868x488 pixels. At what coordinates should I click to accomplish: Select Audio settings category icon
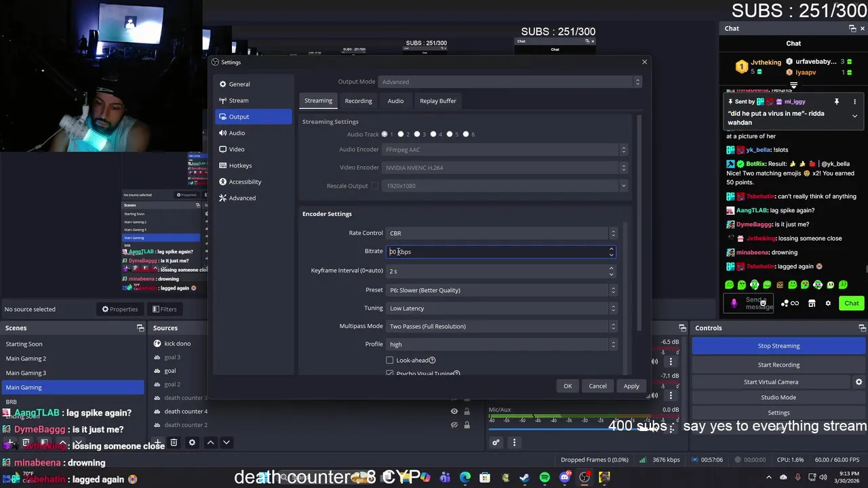[x=223, y=133]
